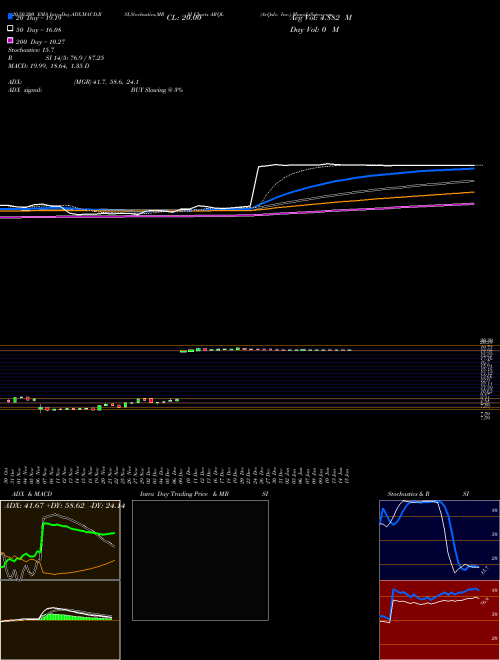The image size is (500, 660).
Task: Click the 'SI 14/3: 76.9 / 87.25' value
Action: 74,58
